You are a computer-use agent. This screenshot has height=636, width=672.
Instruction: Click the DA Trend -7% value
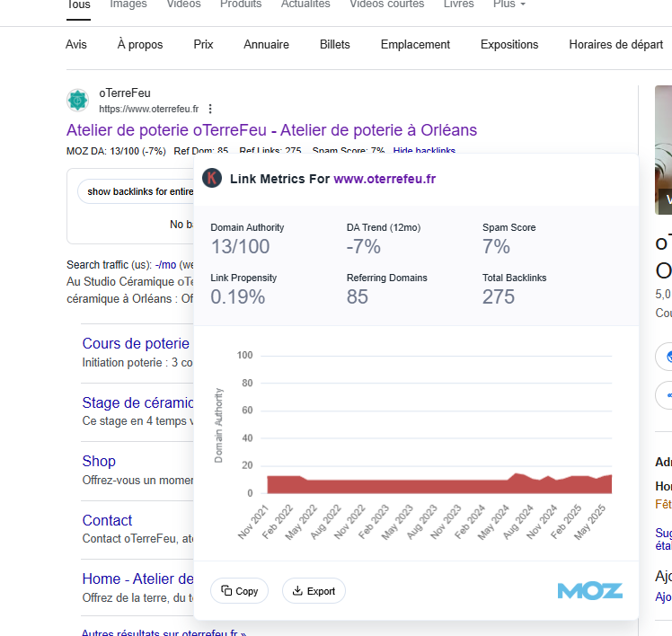click(364, 247)
